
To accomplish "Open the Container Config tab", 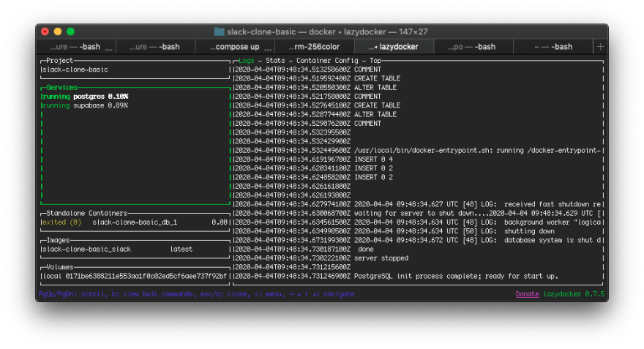I will [327, 60].
